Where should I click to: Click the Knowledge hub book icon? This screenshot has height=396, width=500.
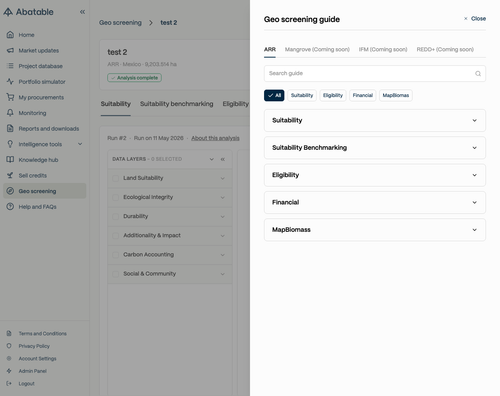(10, 159)
